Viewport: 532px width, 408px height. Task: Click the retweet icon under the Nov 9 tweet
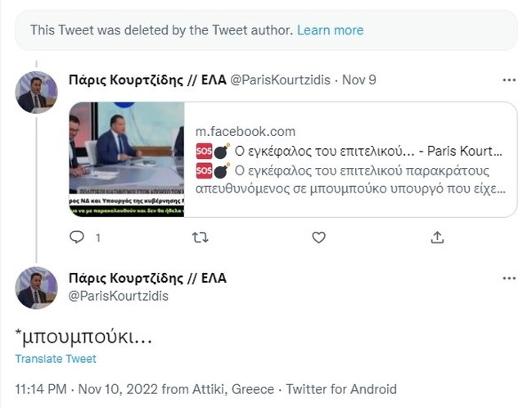(x=199, y=237)
